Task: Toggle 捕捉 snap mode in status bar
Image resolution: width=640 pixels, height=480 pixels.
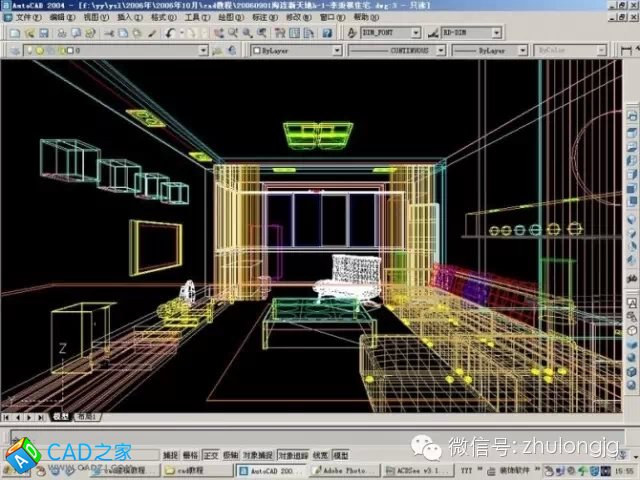Action: [x=170, y=453]
